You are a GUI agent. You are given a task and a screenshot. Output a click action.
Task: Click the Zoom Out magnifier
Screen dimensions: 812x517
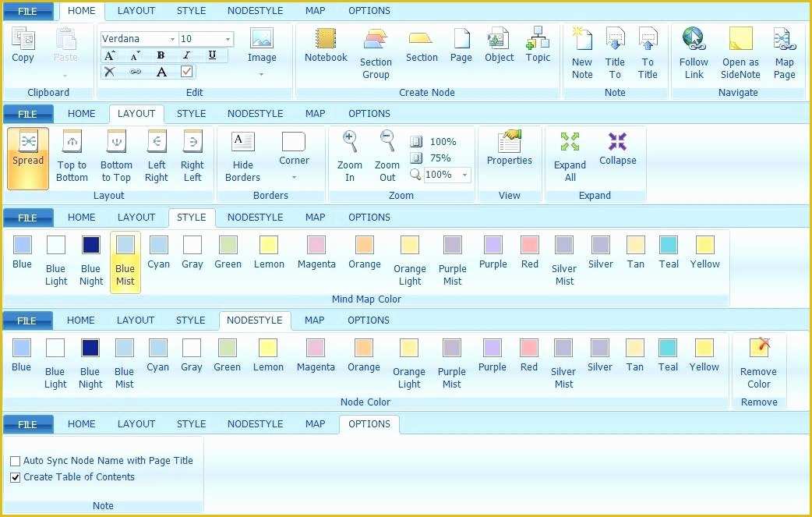tap(387, 141)
